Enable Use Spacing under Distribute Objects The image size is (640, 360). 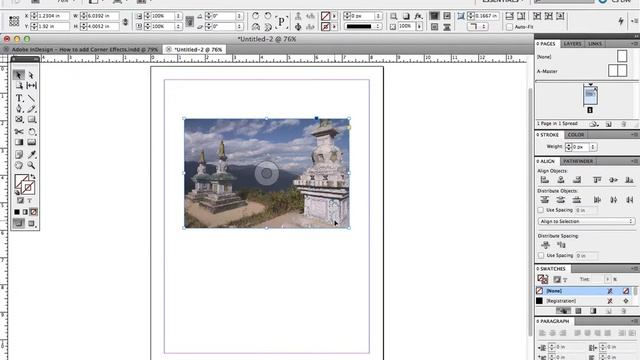(541, 210)
